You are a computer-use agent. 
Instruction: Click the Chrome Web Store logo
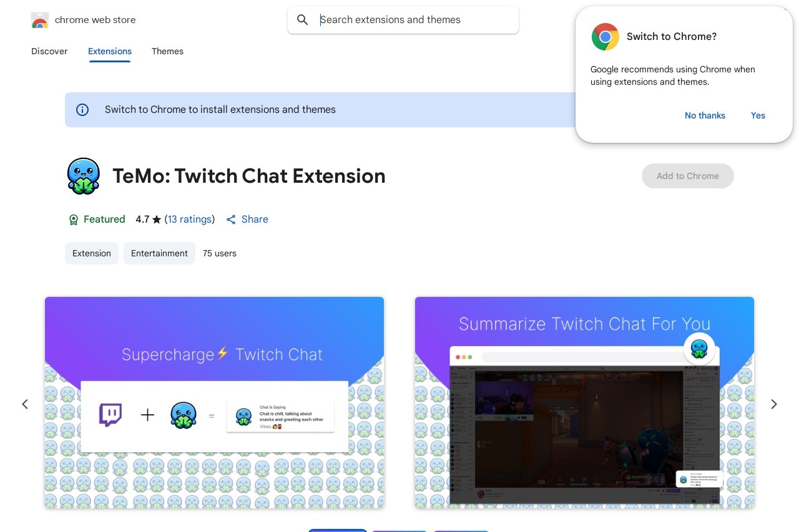point(40,20)
